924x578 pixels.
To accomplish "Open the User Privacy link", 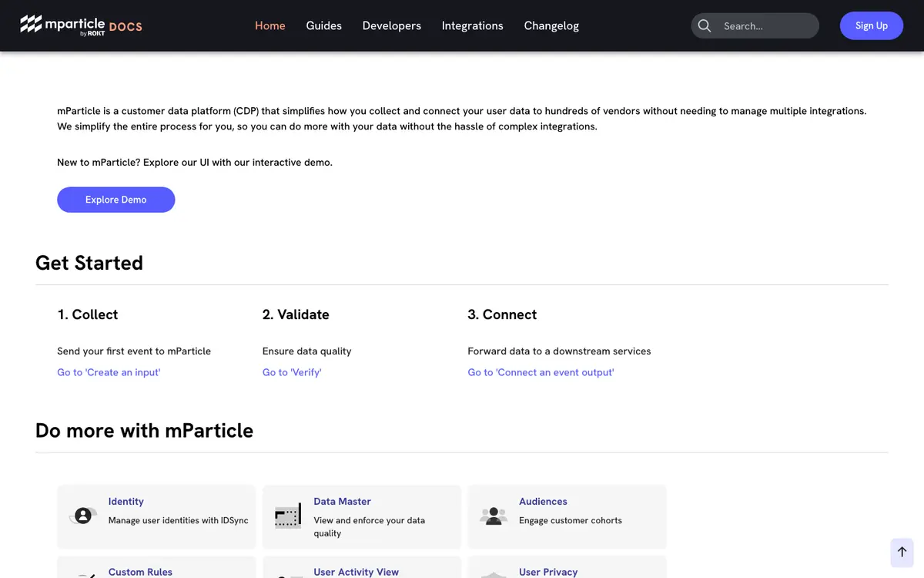I will pyautogui.click(x=548, y=572).
